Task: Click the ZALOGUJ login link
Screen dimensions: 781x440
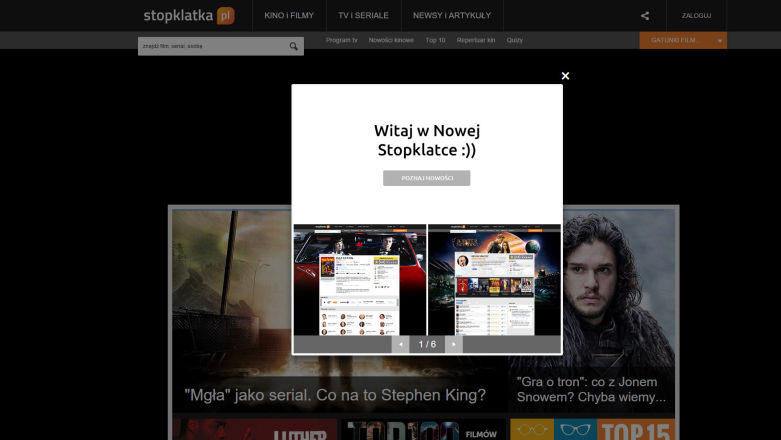Action: coord(696,16)
